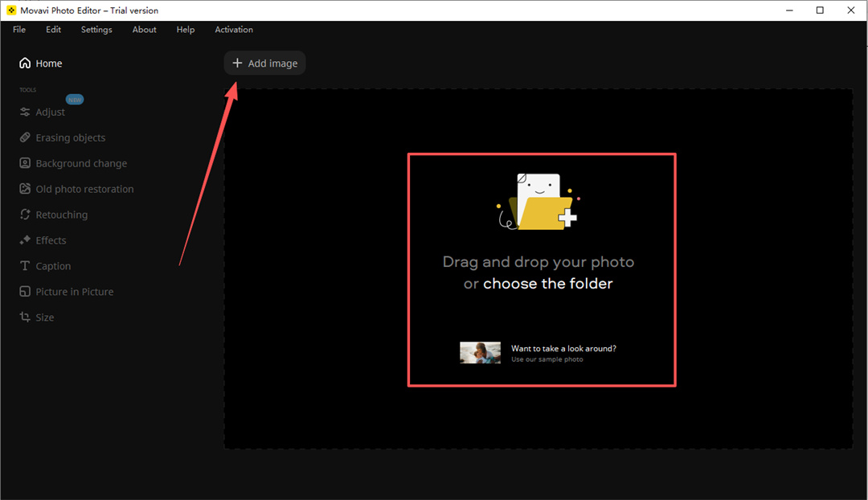The height and width of the screenshot is (500, 868).
Task: Open the About menu
Action: (x=145, y=30)
